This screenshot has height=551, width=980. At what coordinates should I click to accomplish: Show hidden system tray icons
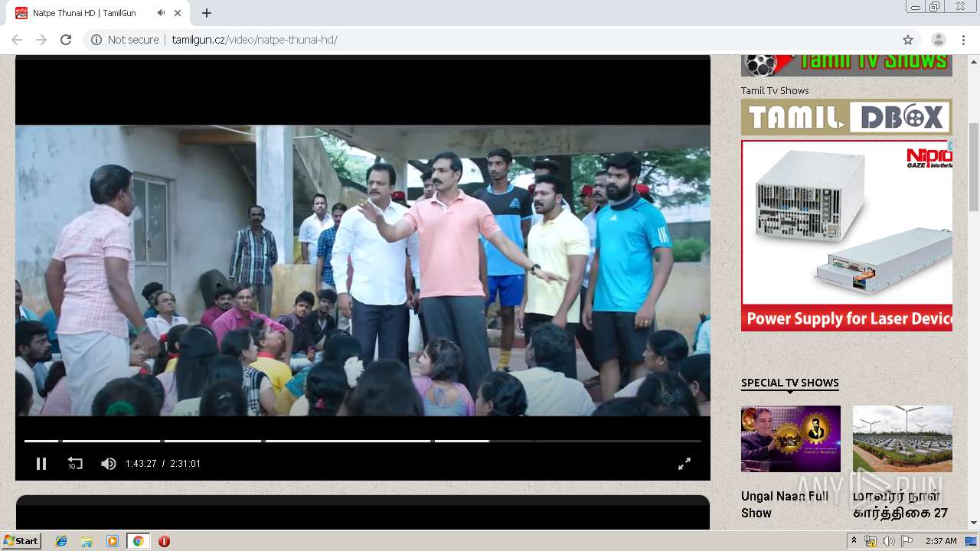[x=854, y=541]
